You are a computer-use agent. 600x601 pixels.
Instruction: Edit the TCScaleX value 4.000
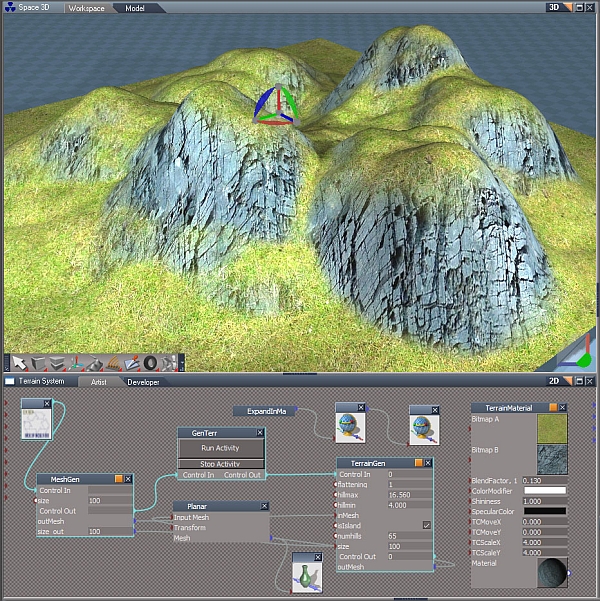click(x=545, y=542)
